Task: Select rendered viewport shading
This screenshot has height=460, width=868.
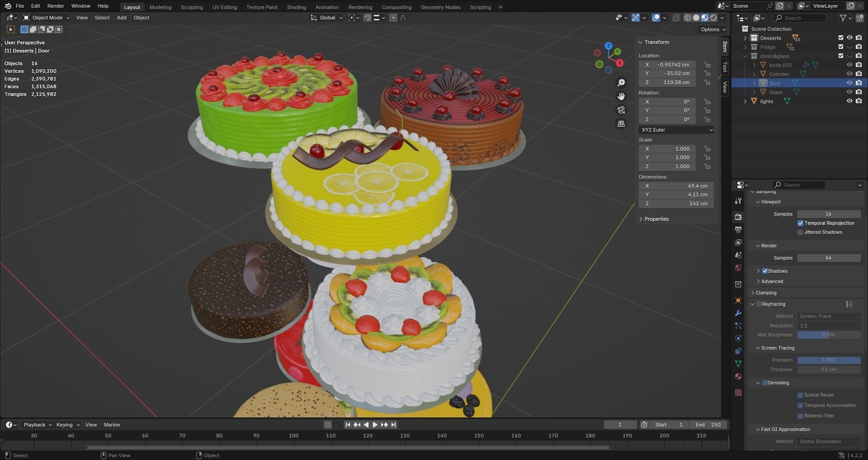Action: click(x=713, y=18)
